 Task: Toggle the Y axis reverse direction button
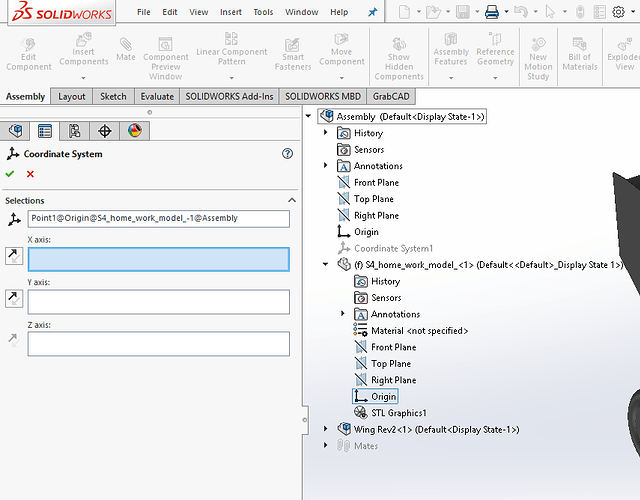click(12, 298)
